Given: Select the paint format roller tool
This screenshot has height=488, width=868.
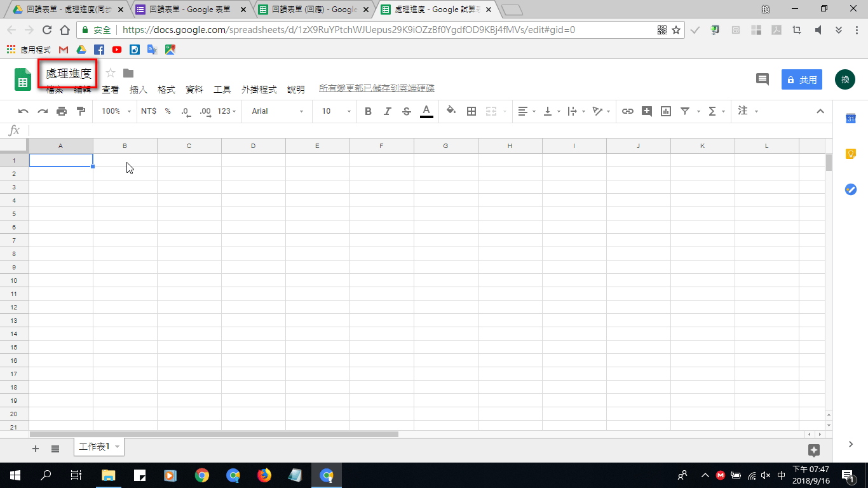Looking at the screenshot, I should click(x=81, y=111).
